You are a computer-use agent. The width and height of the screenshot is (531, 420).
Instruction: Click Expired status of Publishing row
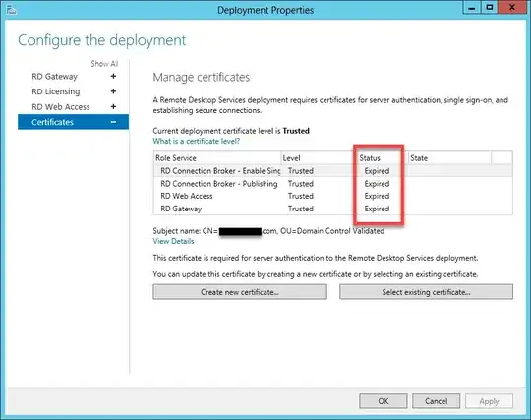click(377, 184)
